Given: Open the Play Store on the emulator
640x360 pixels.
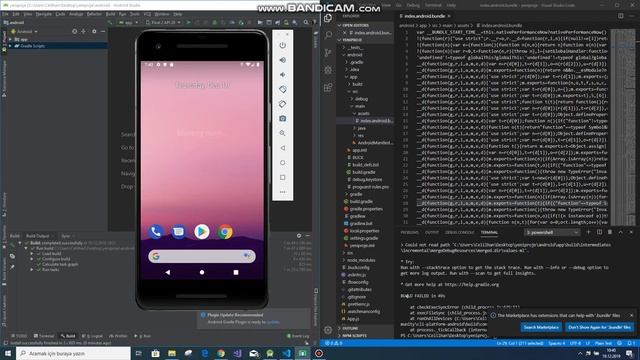Looking at the screenshot, I should pos(202,232).
